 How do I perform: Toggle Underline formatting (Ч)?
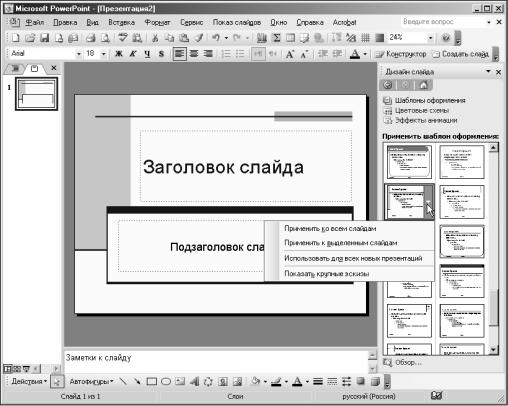click(x=147, y=54)
